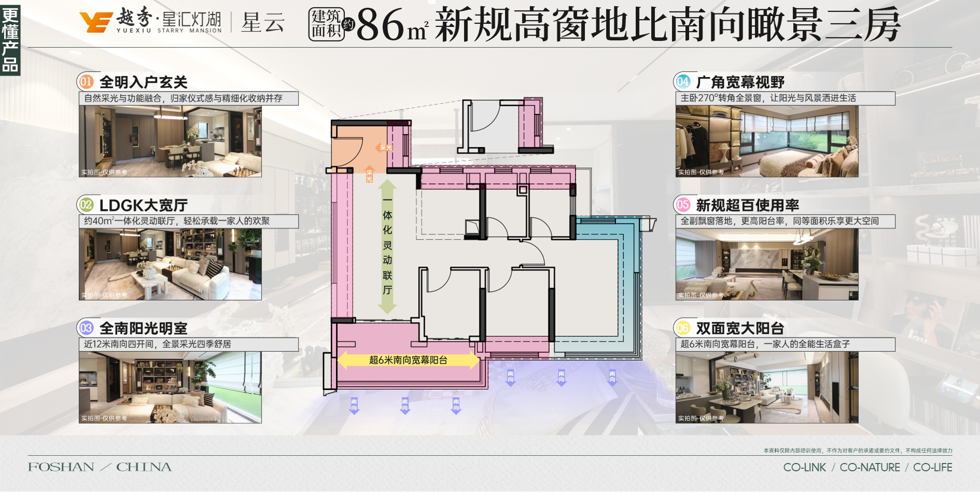The width and height of the screenshot is (980, 492).
Task: Click the CO-LIFE text in footer
Action: coord(932,468)
